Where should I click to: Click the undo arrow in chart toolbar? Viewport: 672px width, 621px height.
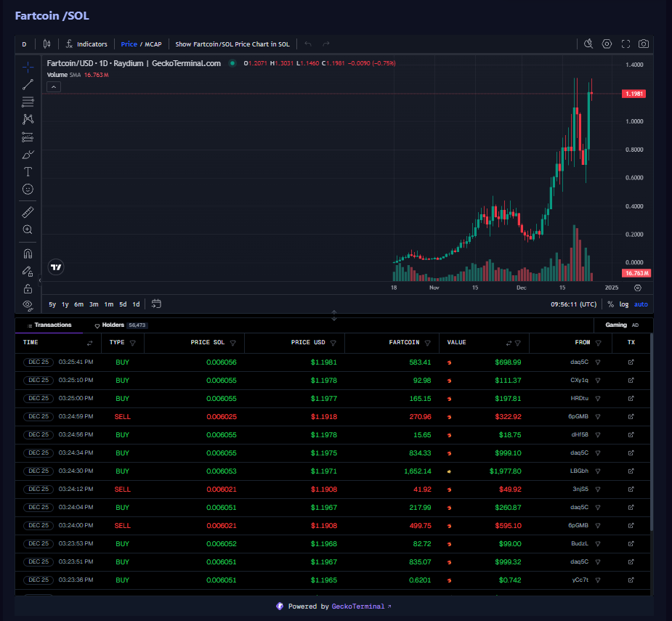click(x=308, y=44)
